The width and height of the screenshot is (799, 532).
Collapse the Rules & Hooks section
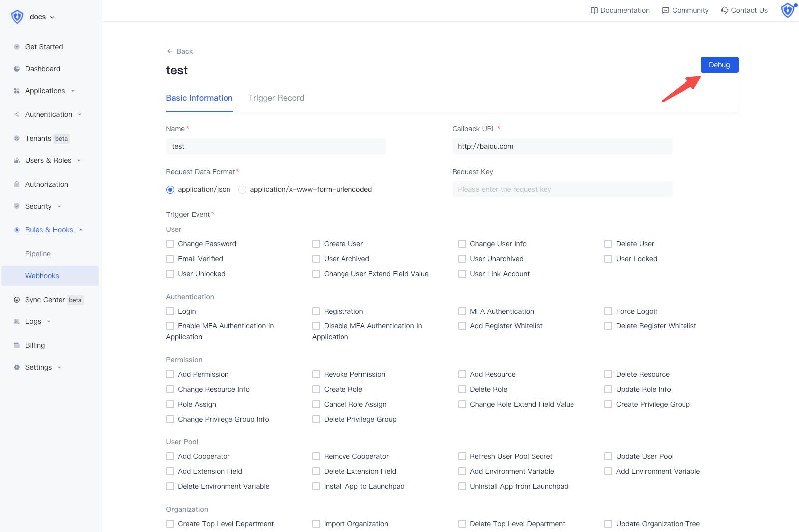(x=49, y=230)
